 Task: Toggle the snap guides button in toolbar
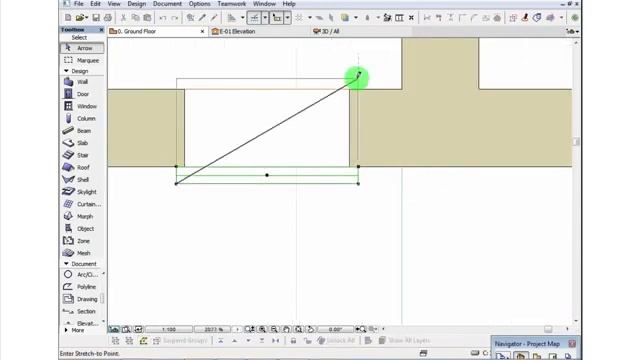277,18
